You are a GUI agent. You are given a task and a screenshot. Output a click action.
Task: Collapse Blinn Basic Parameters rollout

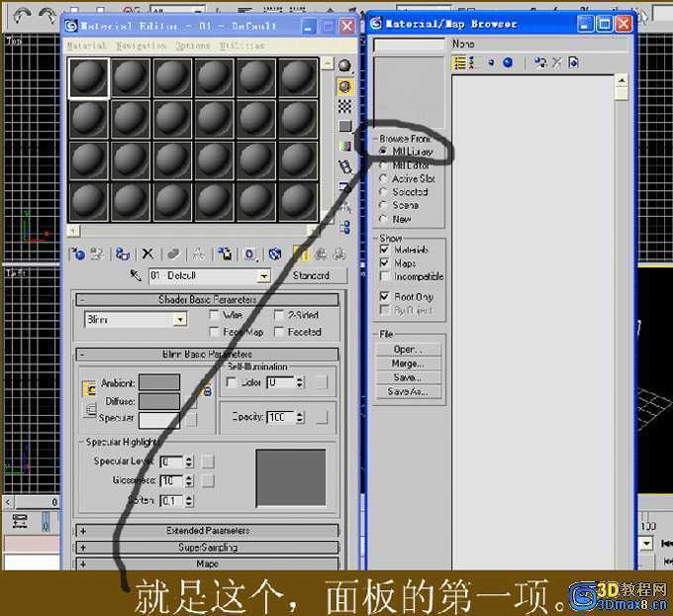pyautogui.click(x=207, y=355)
